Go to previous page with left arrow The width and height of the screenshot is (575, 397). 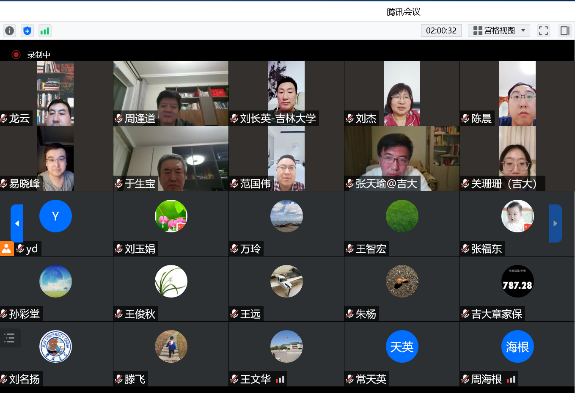click(x=17, y=223)
